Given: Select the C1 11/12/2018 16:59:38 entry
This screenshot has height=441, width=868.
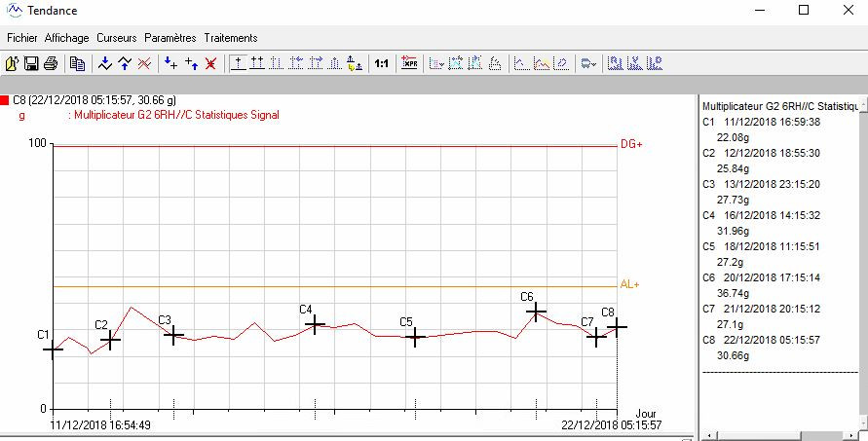Looking at the screenshot, I should 761,122.
